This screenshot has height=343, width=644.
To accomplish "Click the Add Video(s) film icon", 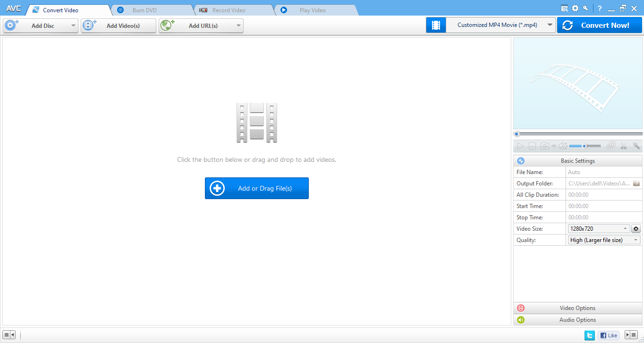I will [x=89, y=25].
